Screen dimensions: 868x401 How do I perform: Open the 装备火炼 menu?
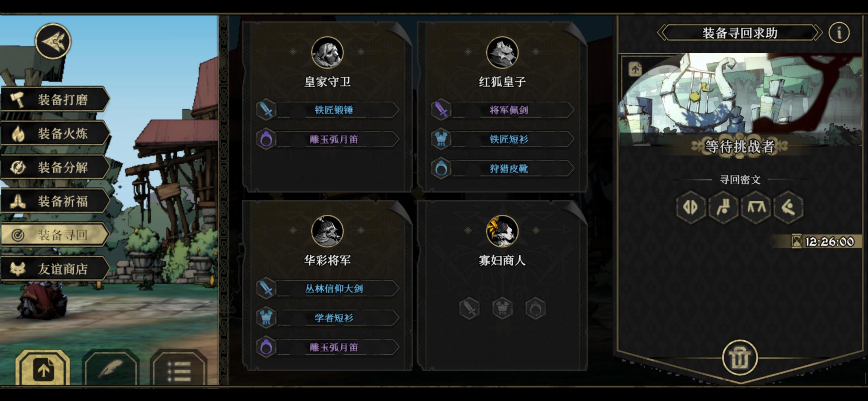(55, 133)
